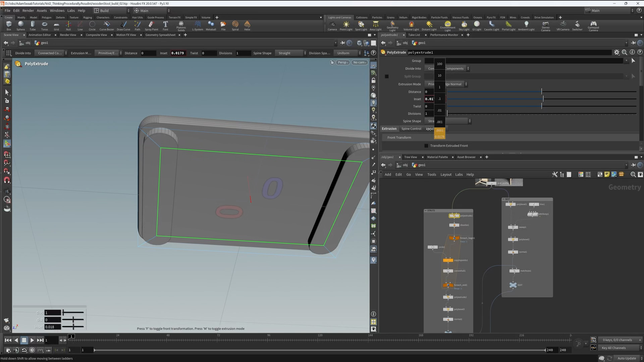Toggle the Split Group checkbox
Viewport: 644px width, 362px height.
point(387,76)
